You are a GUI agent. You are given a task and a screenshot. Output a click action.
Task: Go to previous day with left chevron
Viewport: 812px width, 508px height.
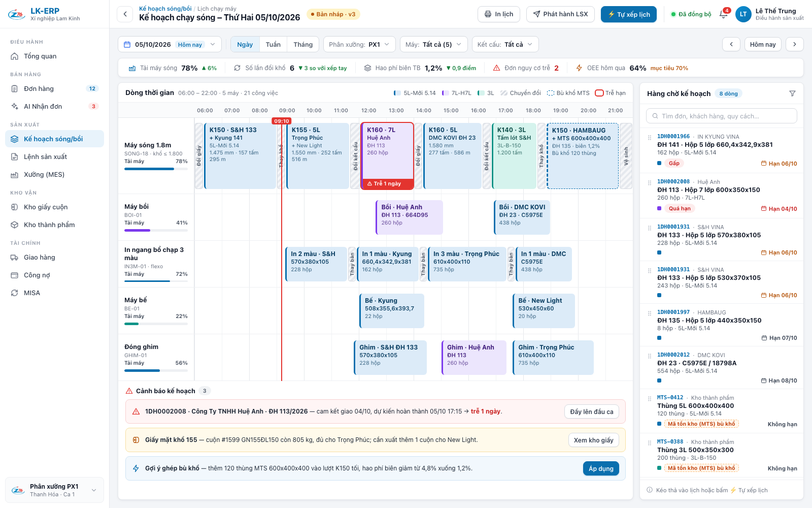[731, 44]
